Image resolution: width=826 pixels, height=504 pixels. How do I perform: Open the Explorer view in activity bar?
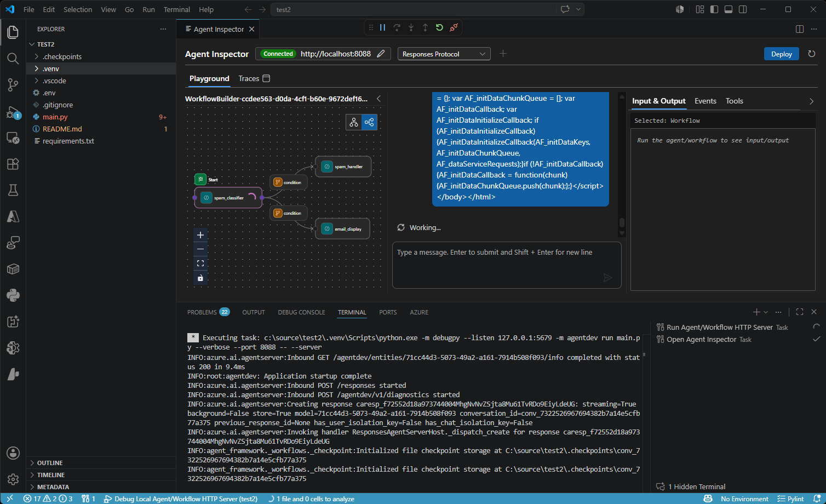[x=13, y=32]
